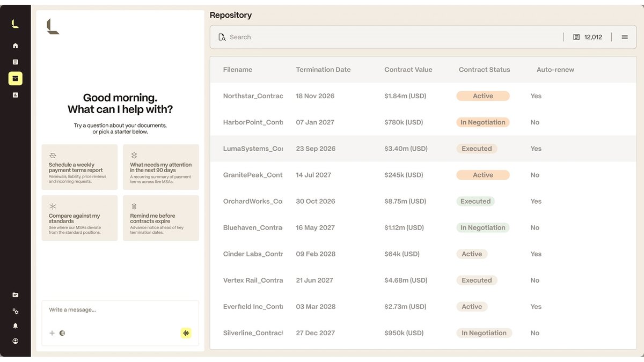Open Settings via the gears icon
644x362 pixels.
(x=15, y=311)
